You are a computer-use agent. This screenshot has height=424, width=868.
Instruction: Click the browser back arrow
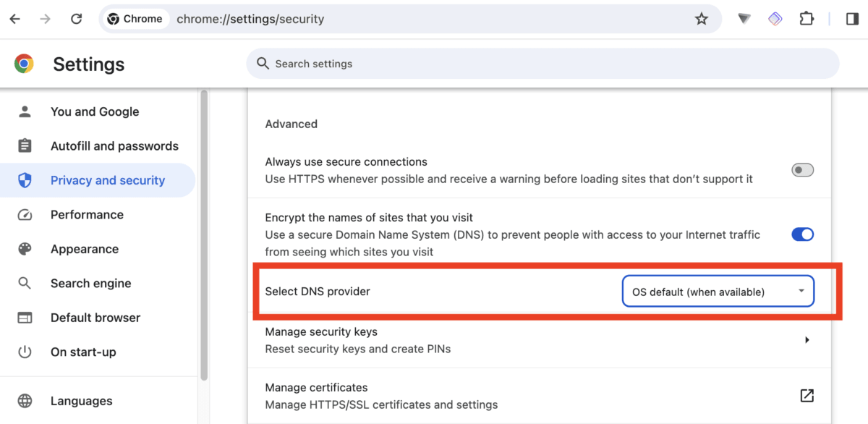click(15, 20)
